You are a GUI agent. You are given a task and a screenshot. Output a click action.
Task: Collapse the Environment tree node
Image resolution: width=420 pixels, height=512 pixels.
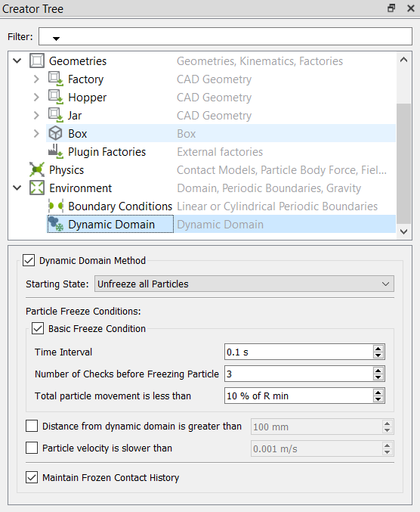(x=17, y=188)
